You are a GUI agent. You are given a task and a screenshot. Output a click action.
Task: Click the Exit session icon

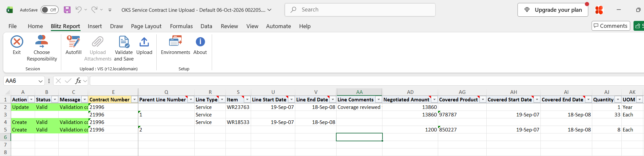click(x=17, y=42)
